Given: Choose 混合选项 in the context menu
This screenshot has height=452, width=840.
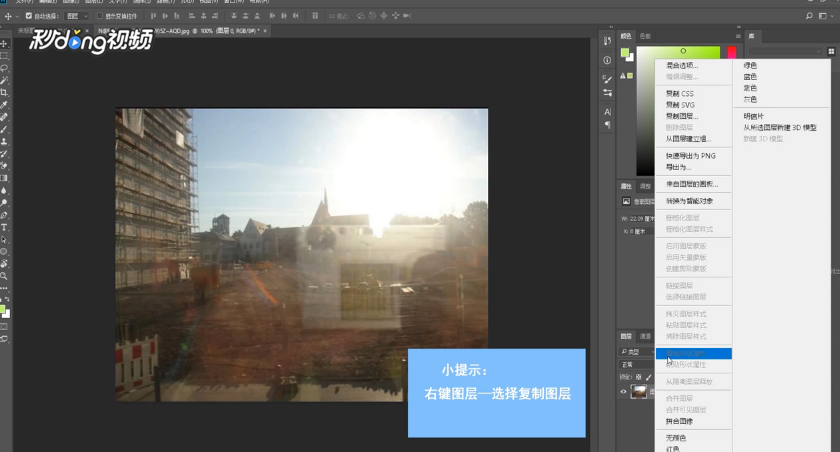Looking at the screenshot, I should pyautogui.click(x=682, y=65).
